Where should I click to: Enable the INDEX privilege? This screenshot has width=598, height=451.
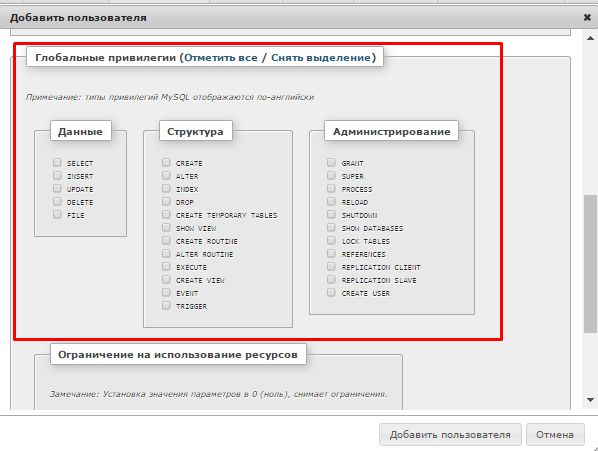point(166,189)
